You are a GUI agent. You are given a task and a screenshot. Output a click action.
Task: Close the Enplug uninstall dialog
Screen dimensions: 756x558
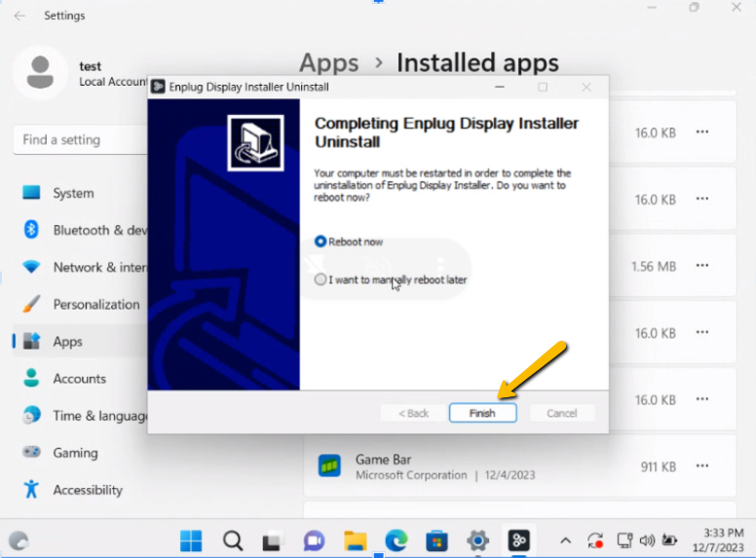coord(586,88)
